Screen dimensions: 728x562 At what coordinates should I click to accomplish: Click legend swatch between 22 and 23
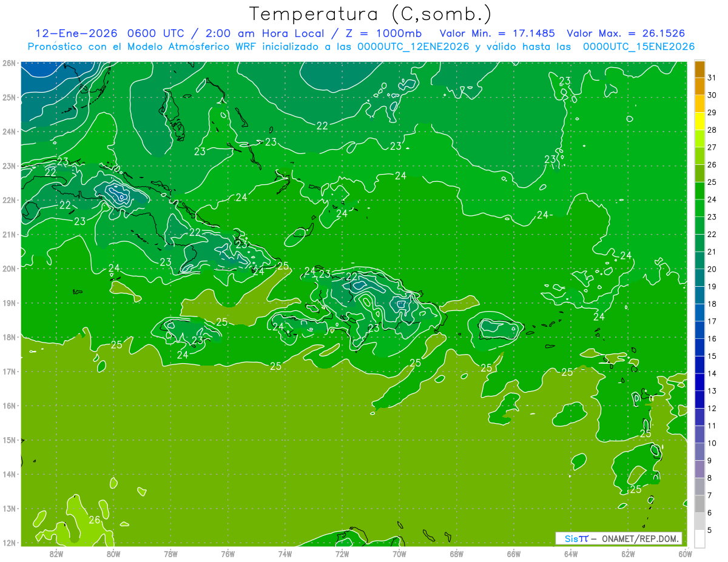pos(699,226)
